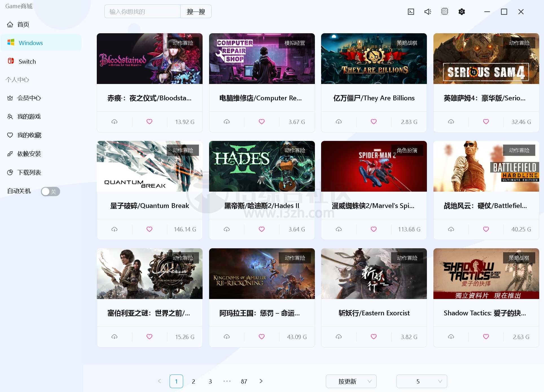Screen dimensions: 544x392
Task: Download Kingdoms of Amalur via cloud icon
Action: [227, 337]
